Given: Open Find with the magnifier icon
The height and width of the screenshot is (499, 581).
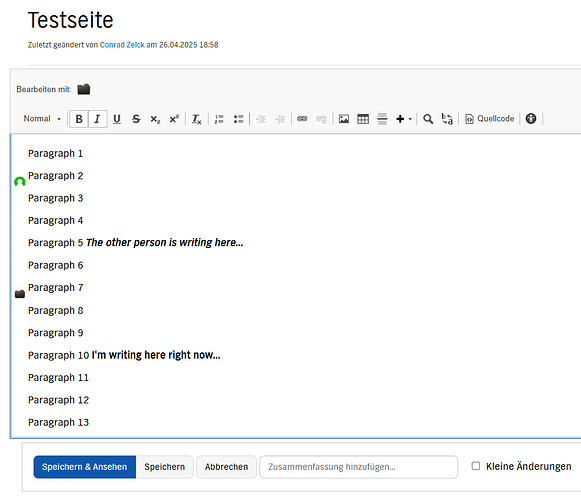Looking at the screenshot, I should [428, 119].
